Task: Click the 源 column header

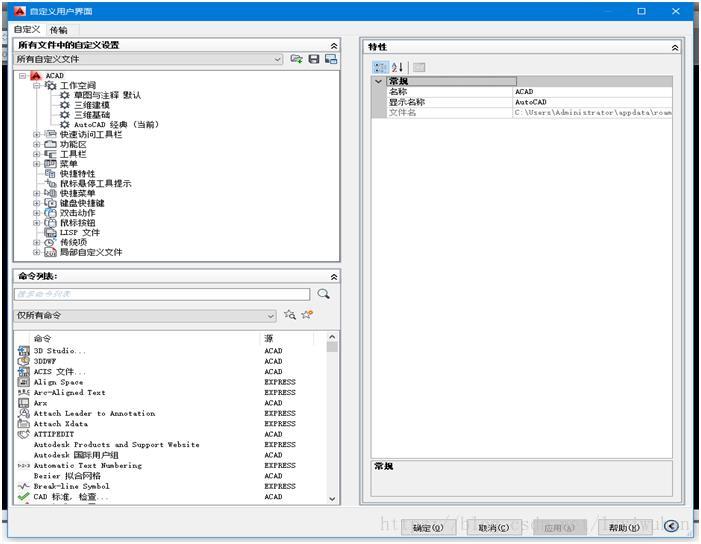Action: coord(287,338)
